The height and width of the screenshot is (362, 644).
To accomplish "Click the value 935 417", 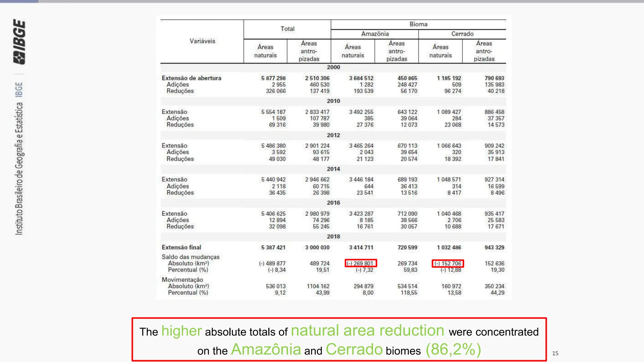I will pos(494,214).
